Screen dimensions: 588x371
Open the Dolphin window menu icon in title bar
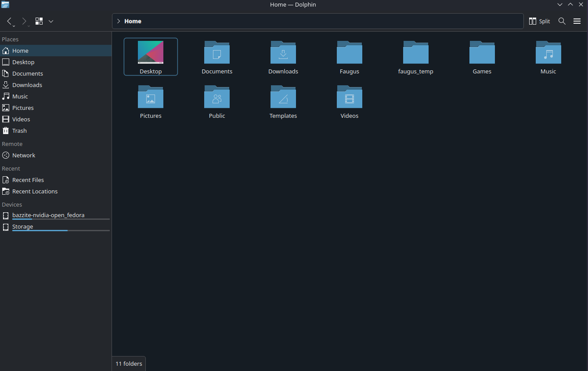tap(5, 4)
